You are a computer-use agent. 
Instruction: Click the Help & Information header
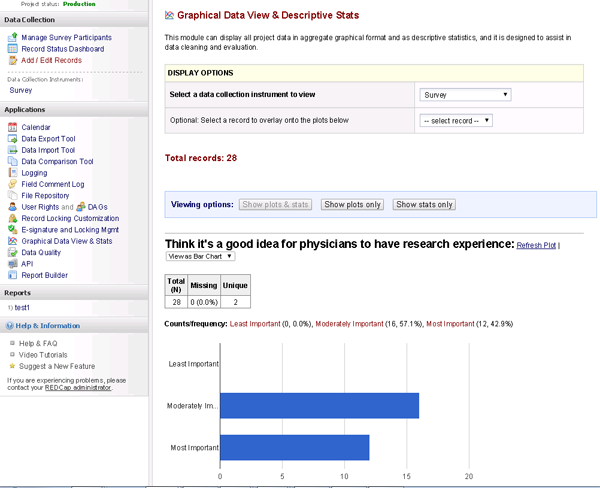[74, 326]
